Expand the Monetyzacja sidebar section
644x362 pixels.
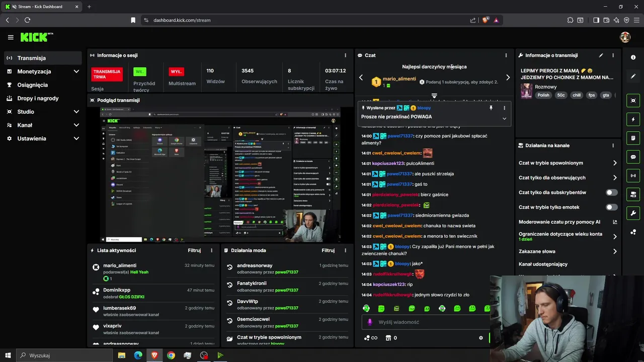[76, 71]
